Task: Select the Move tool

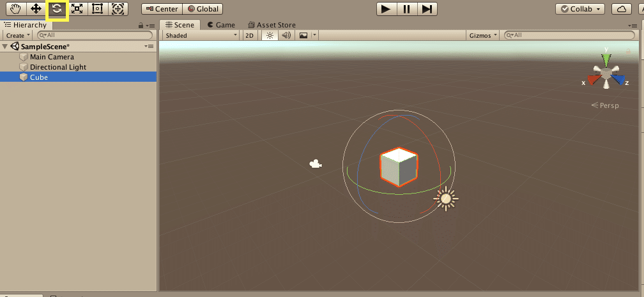Action: point(36,9)
